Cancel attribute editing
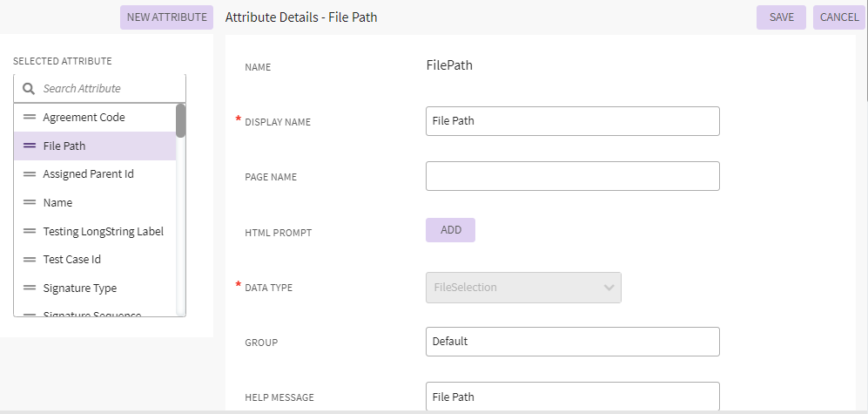The image size is (868, 414). (x=839, y=17)
